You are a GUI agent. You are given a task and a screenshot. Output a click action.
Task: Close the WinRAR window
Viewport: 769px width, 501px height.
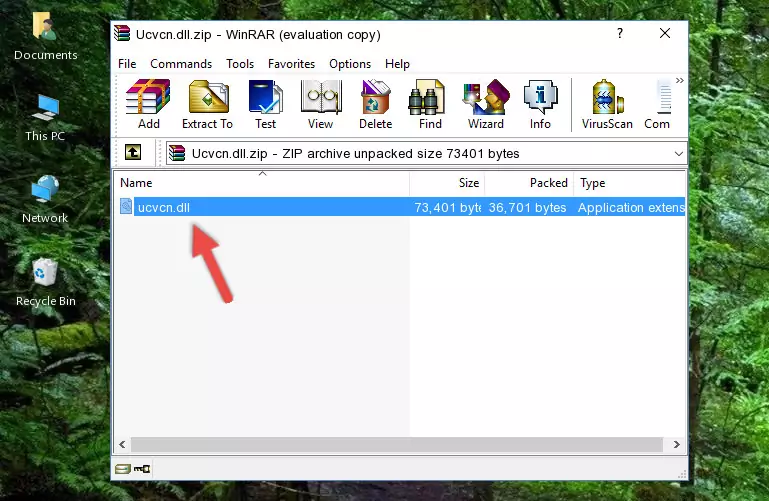tap(665, 33)
